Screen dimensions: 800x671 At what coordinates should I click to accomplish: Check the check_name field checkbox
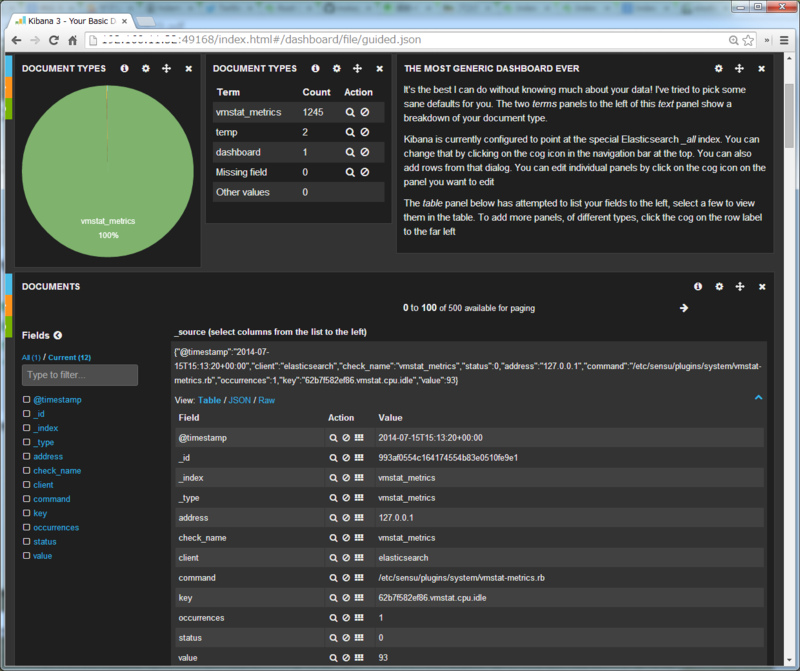point(27,470)
